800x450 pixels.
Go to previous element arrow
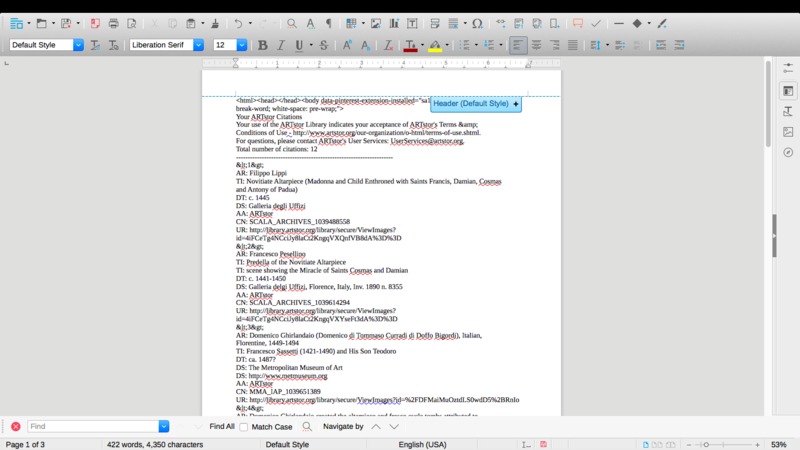click(376, 427)
